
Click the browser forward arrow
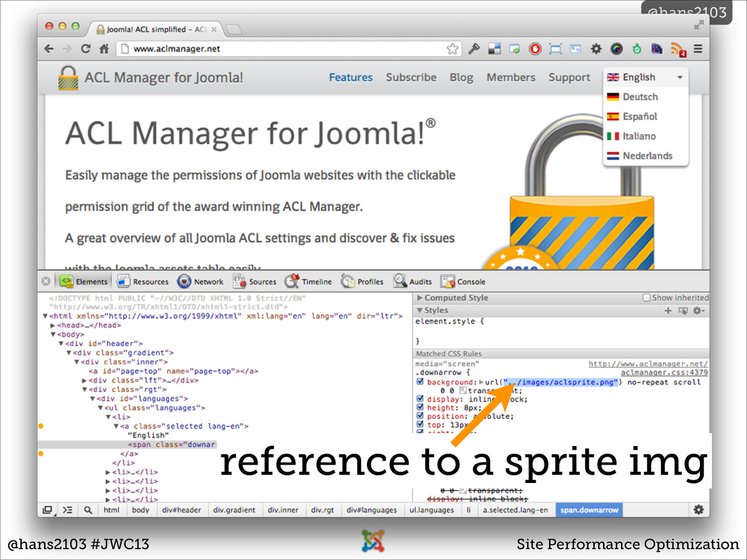pyautogui.click(x=67, y=49)
